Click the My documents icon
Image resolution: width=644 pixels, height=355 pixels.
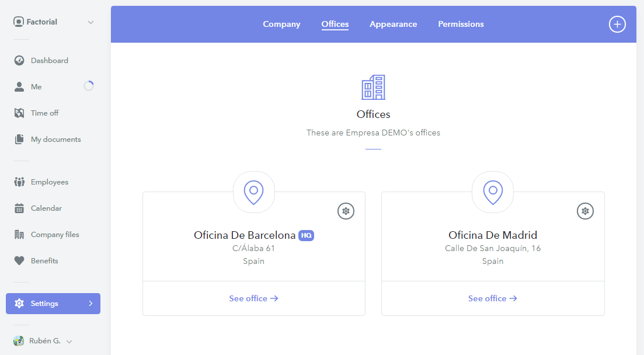click(x=19, y=140)
